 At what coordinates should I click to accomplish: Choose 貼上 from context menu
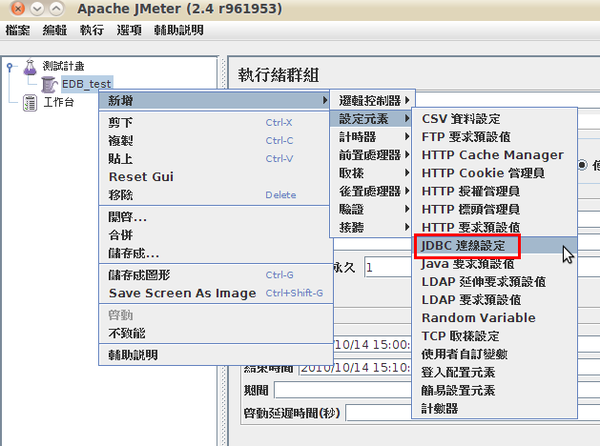click(215, 159)
